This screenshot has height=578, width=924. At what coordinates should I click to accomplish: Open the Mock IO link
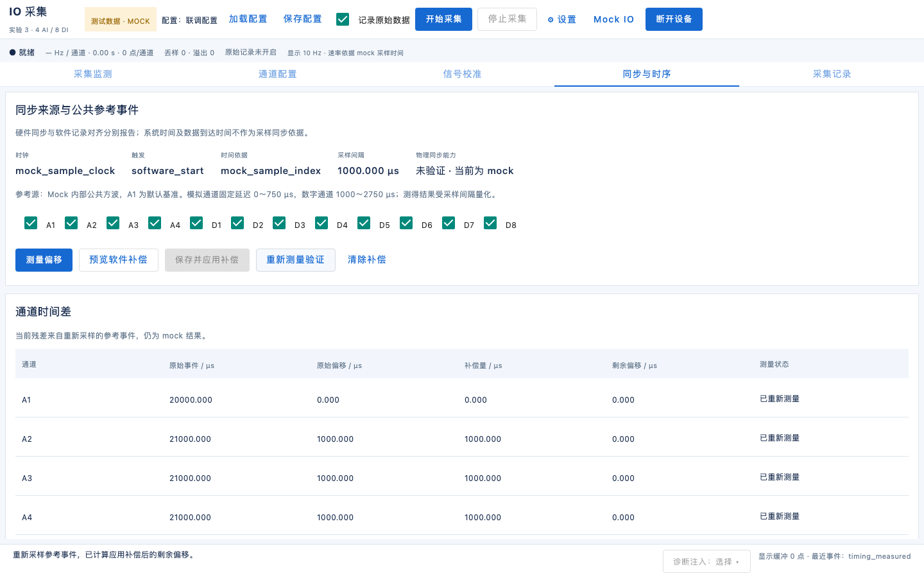(613, 19)
